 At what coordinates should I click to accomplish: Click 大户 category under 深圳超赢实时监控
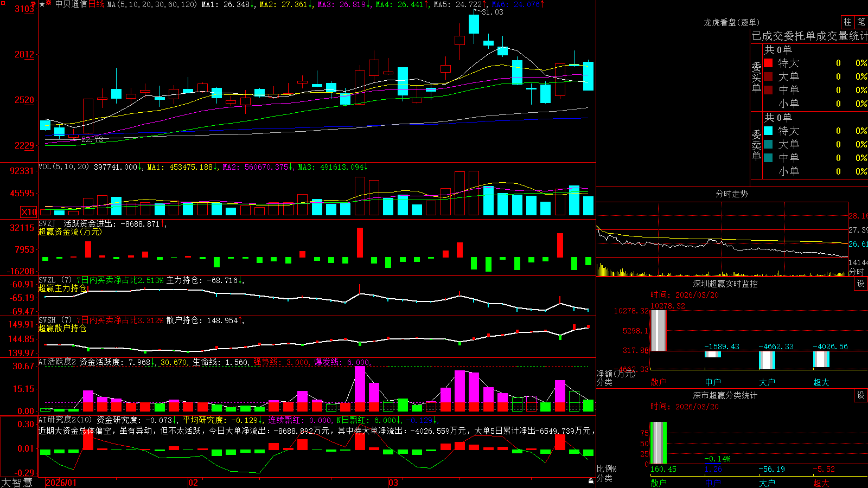[x=767, y=382]
